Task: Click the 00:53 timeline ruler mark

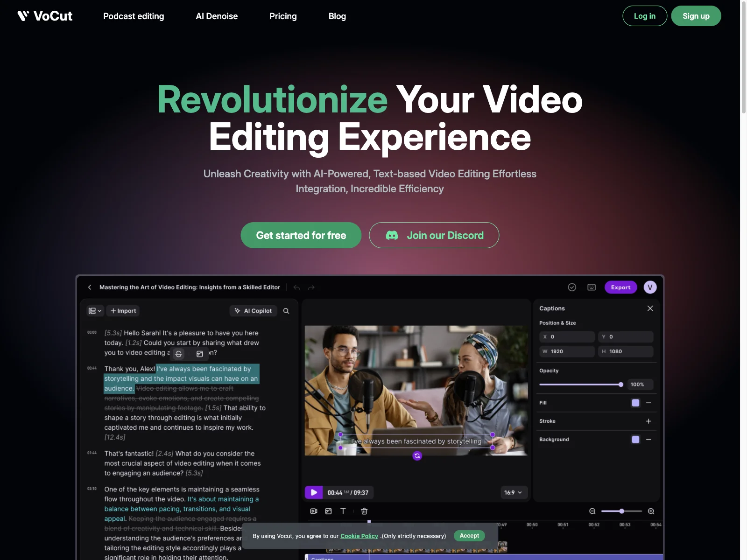Action: pyautogui.click(x=625, y=525)
